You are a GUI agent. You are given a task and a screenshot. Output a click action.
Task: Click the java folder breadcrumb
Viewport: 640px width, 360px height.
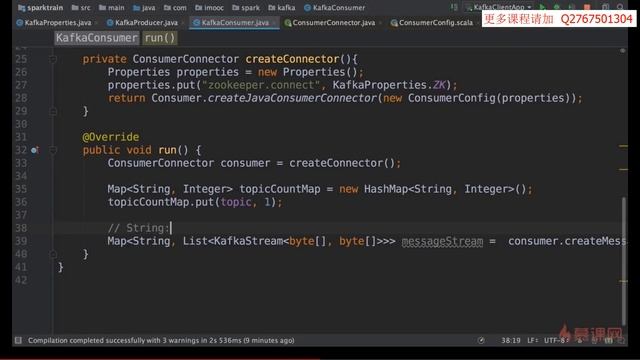pos(144,7)
